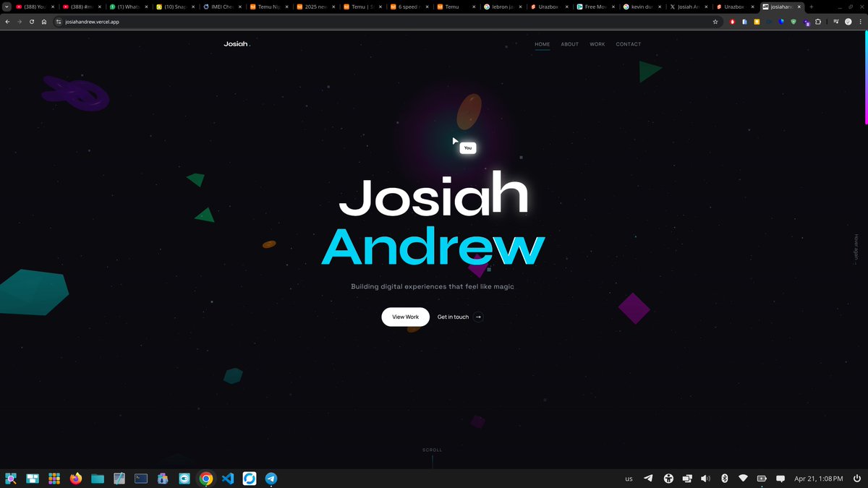Click the power button in tray

point(859,478)
